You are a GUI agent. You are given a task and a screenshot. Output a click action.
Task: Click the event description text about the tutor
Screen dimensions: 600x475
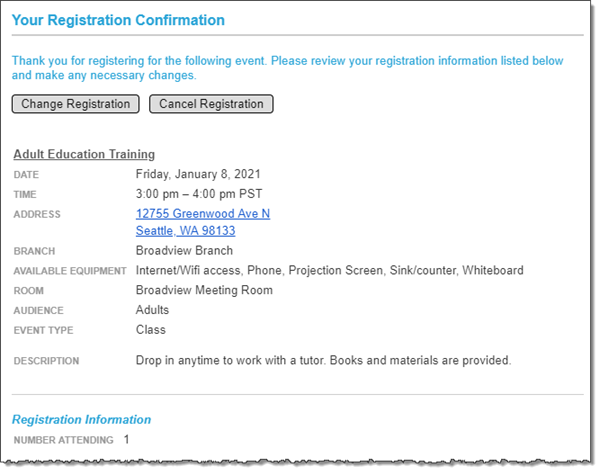[x=323, y=360]
